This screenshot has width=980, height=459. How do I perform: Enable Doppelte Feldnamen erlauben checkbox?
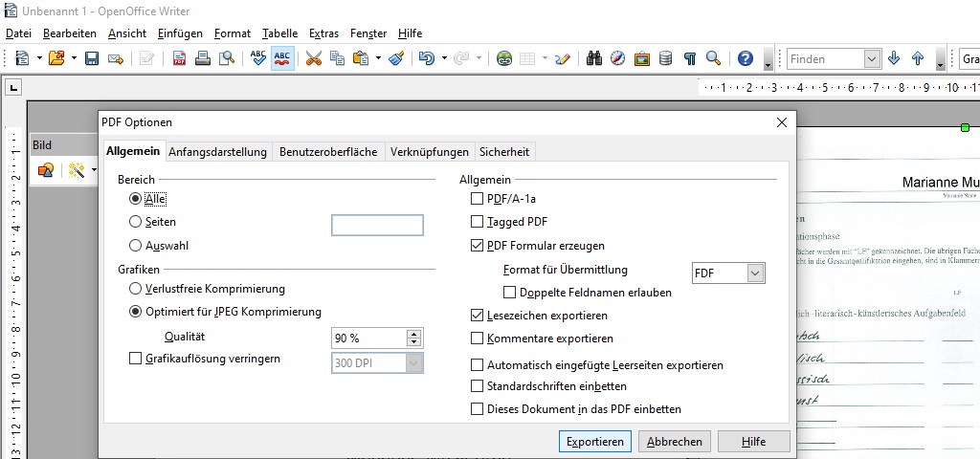tap(509, 293)
